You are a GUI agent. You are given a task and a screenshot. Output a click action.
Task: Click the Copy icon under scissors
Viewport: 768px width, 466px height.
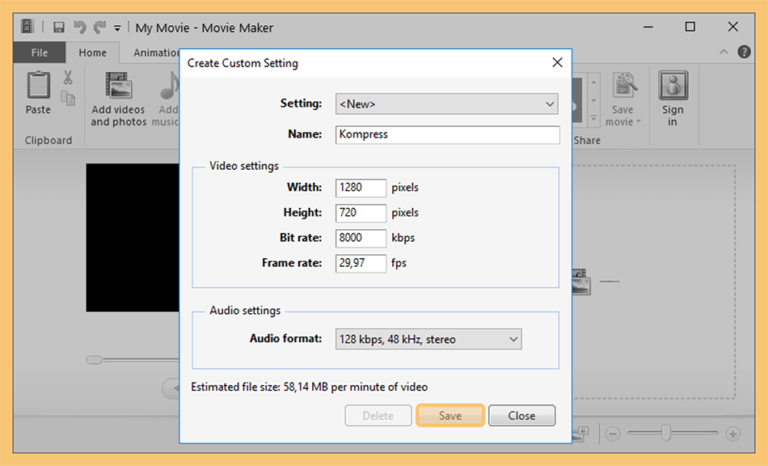coord(68,98)
